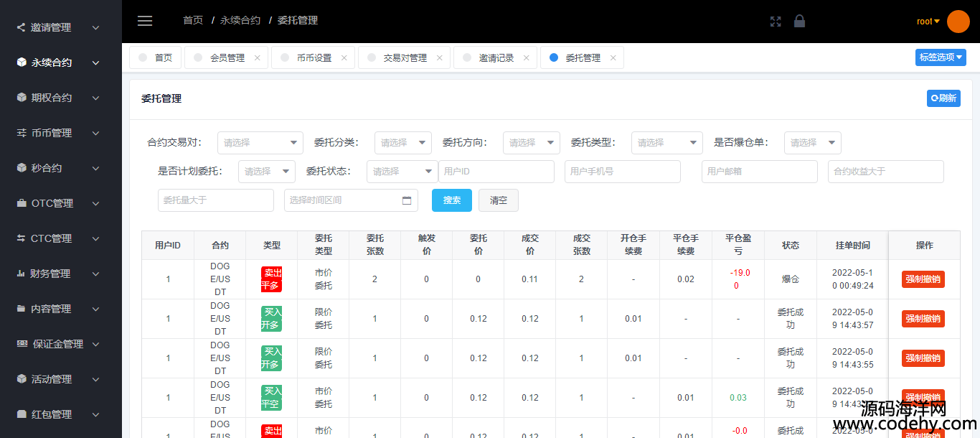Click the 期权合约 cube icon
980x438 pixels.
[x=22, y=98]
